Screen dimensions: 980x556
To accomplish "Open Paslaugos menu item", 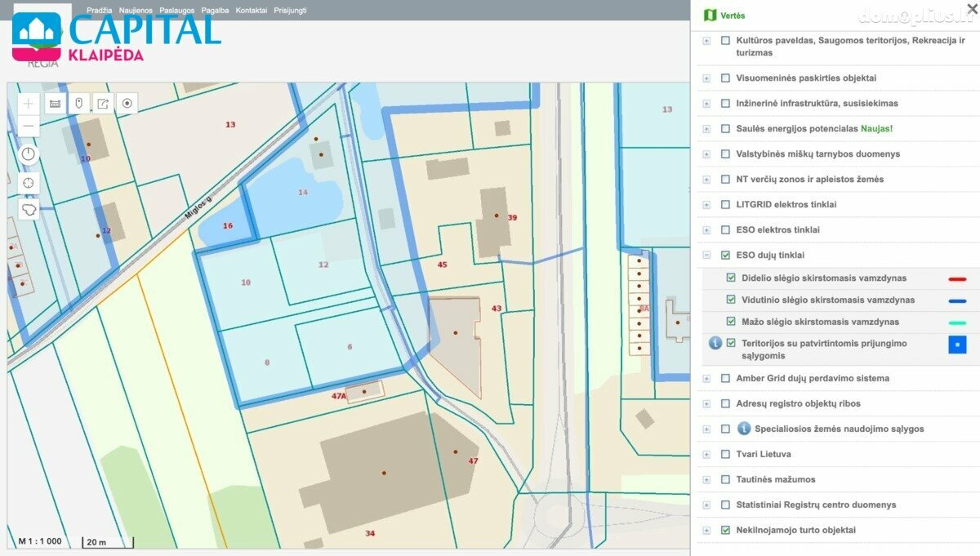I will [177, 10].
